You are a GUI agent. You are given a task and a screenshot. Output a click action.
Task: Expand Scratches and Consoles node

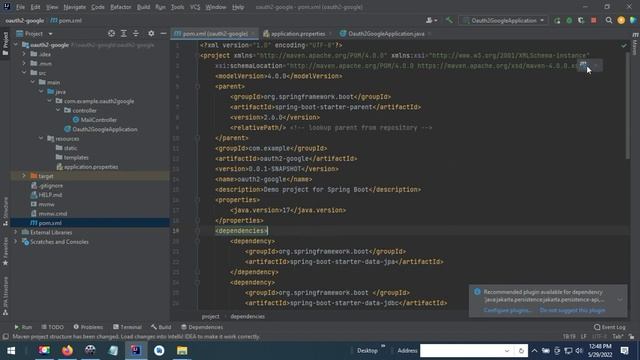pos(16,242)
